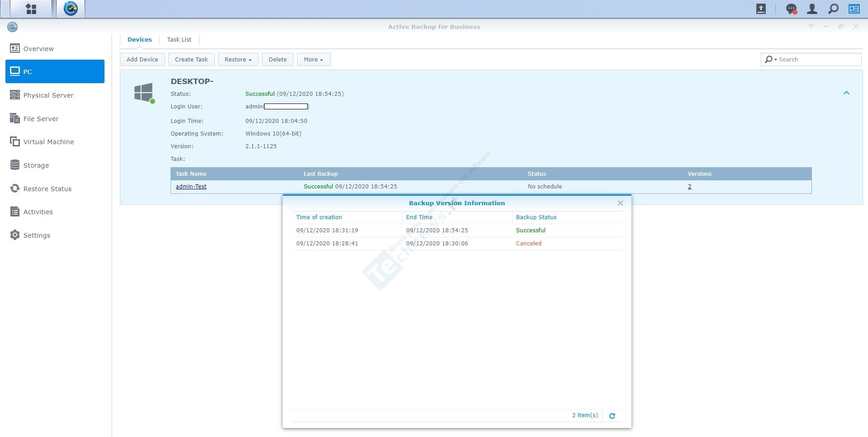Refresh the backup version list
Screen dimensions: 868x437
pos(612,416)
